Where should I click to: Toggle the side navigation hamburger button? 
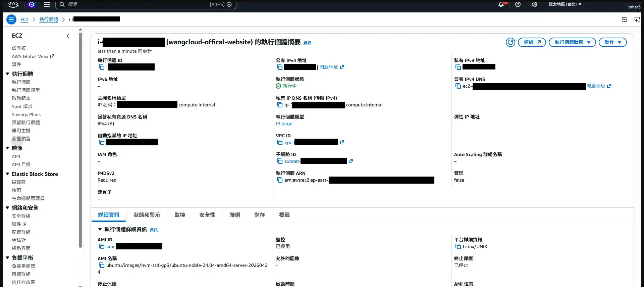11,19
